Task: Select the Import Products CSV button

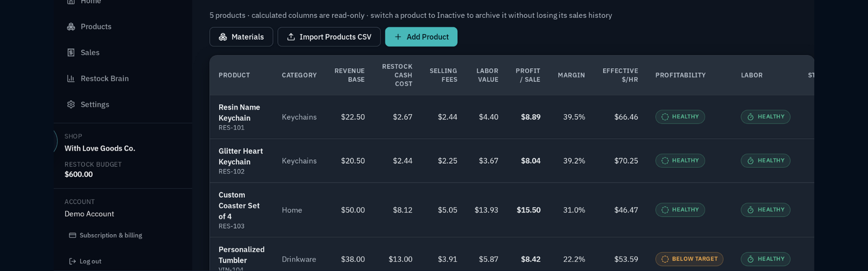Action: coord(329,37)
